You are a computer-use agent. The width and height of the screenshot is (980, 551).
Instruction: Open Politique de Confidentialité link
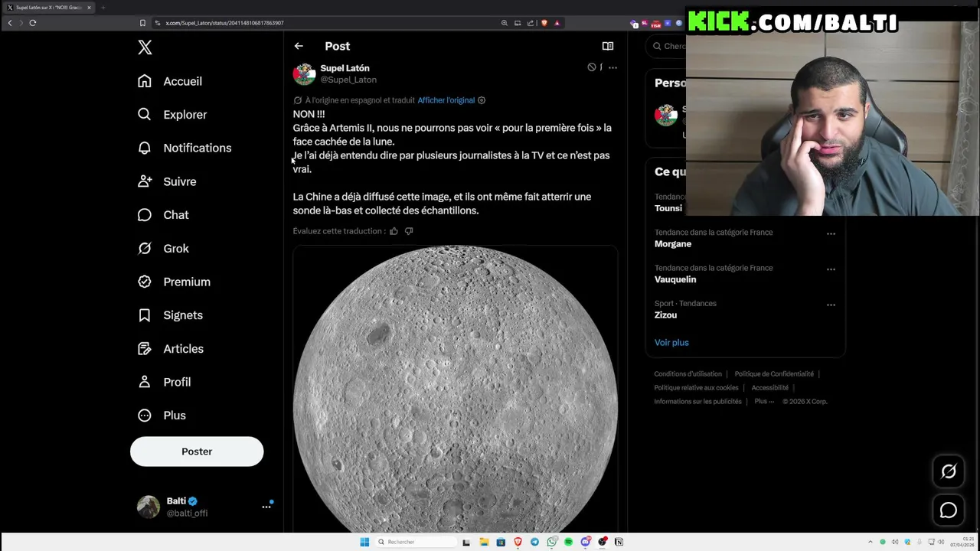pyautogui.click(x=774, y=374)
